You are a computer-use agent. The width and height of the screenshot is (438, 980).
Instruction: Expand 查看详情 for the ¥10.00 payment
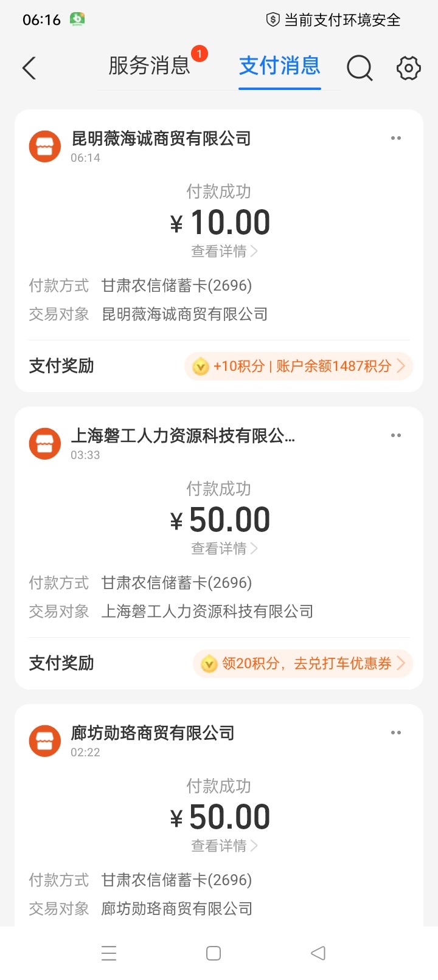coord(224,251)
